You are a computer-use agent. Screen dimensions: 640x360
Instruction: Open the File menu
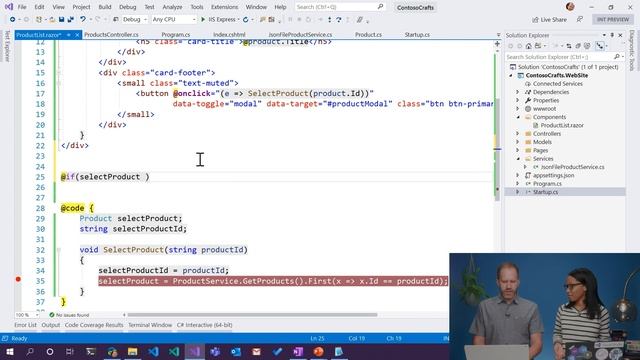coord(22,7)
